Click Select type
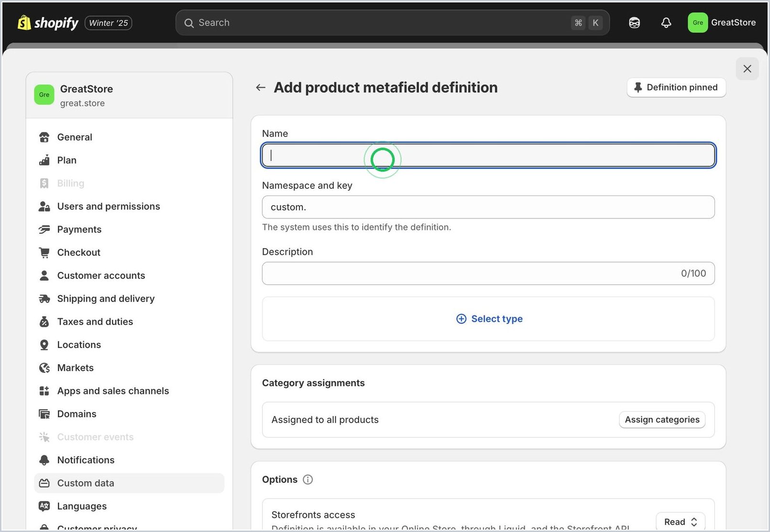The height and width of the screenshot is (532, 770). click(489, 319)
